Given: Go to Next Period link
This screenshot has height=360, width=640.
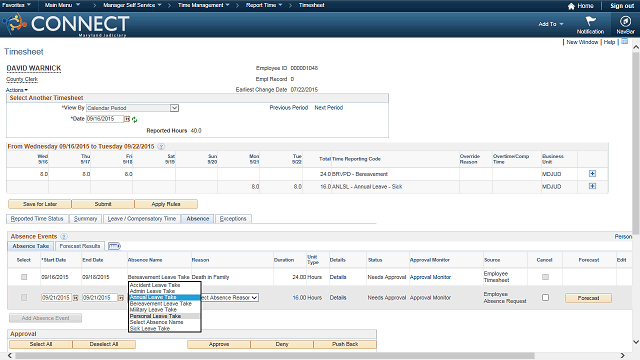Looking at the screenshot, I should 329,108.
